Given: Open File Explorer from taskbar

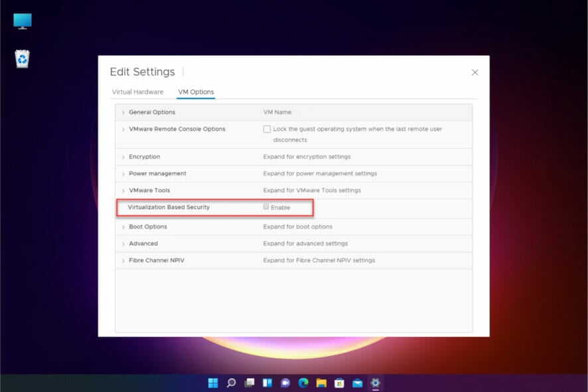Looking at the screenshot, I should pos(321,383).
